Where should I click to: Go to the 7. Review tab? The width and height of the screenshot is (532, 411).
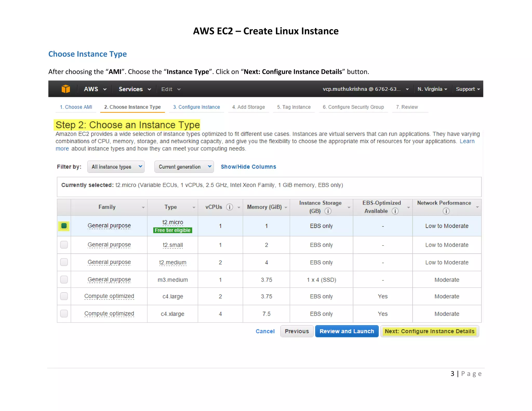point(407,107)
